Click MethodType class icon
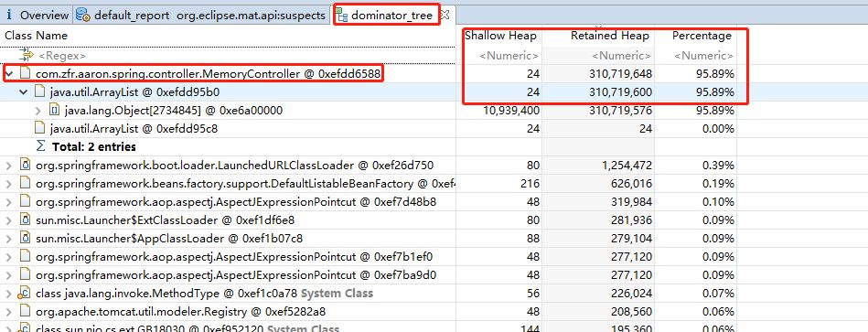 (x=25, y=293)
